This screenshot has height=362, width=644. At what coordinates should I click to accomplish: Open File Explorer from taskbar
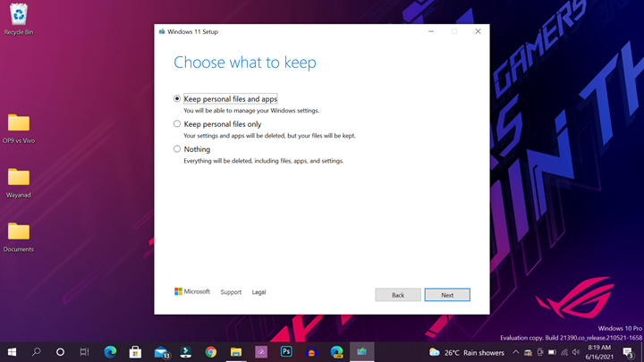236,352
